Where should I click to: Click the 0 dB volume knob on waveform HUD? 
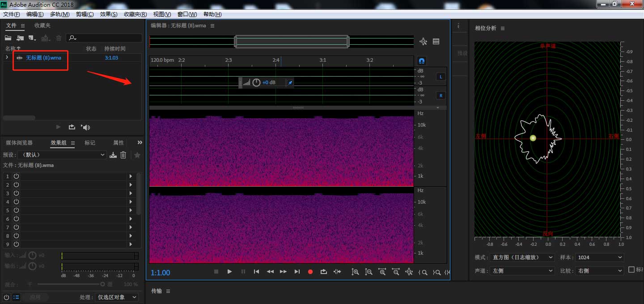point(256,82)
